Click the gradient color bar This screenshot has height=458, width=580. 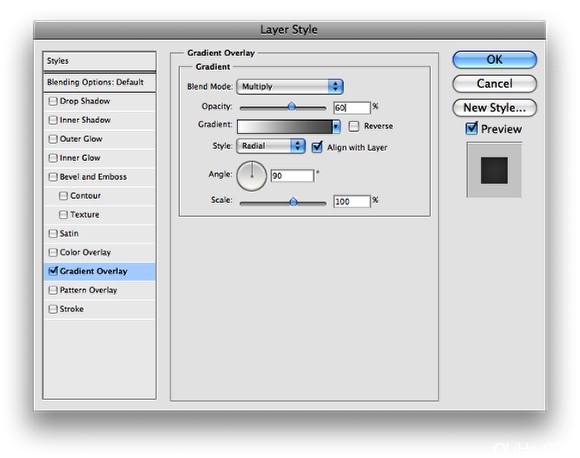pyautogui.click(x=284, y=127)
